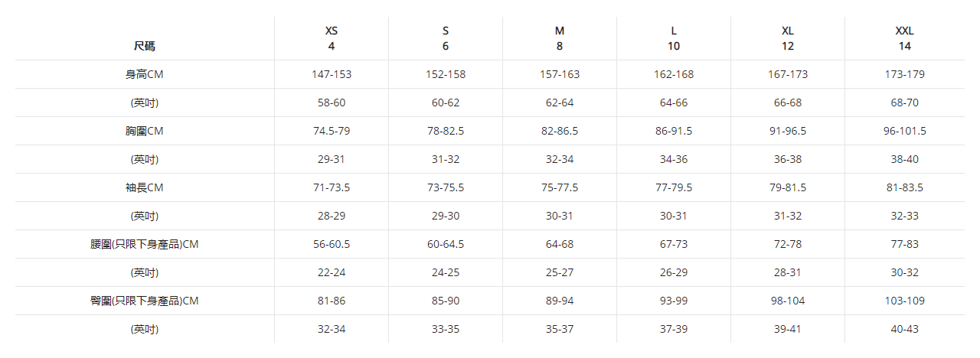The width and height of the screenshot is (980, 358).
Task: Select the 82-86.5 chest measurement cell
Action: [x=559, y=131]
